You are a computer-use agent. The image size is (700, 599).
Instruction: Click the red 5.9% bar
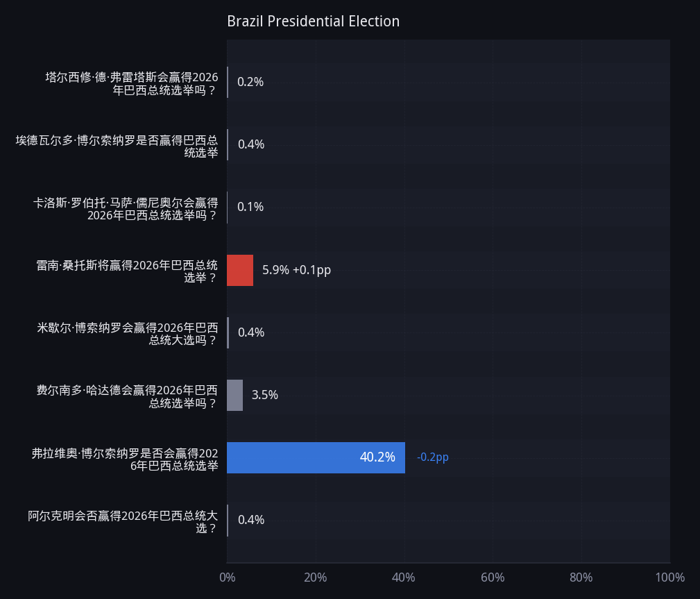[240, 270]
